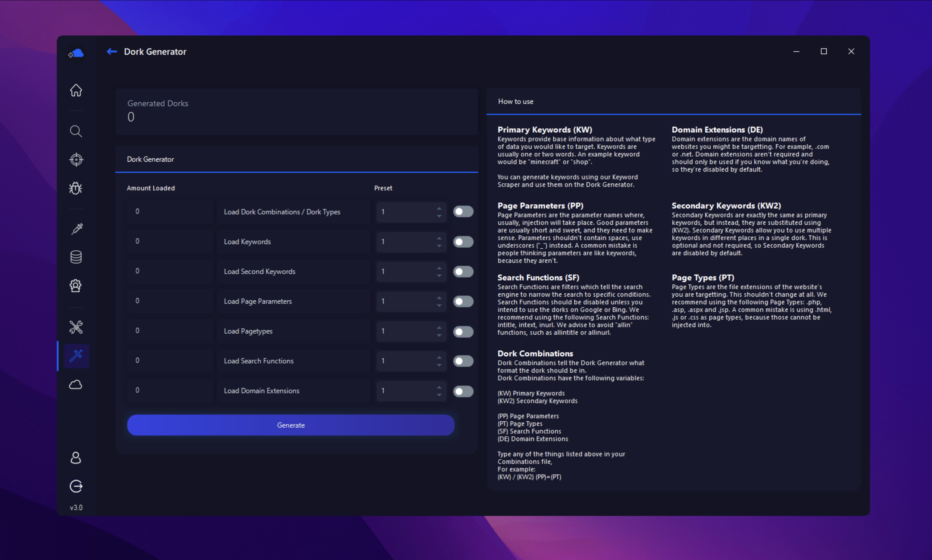Image resolution: width=932 pixels, height=560 pixels.
Task: Enable the Load Keywords preset toggle
Action: tap(463, 242)
